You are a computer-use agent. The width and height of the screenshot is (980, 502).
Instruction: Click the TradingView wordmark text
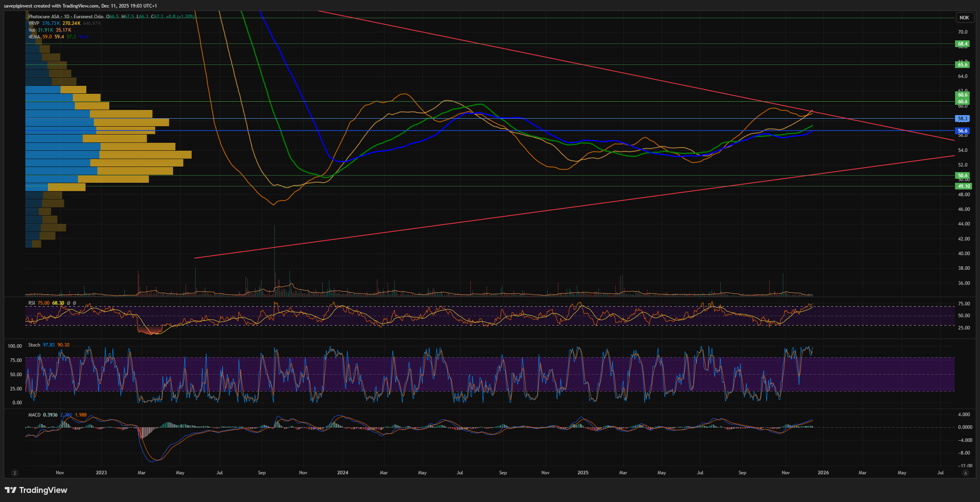(43, 490)
